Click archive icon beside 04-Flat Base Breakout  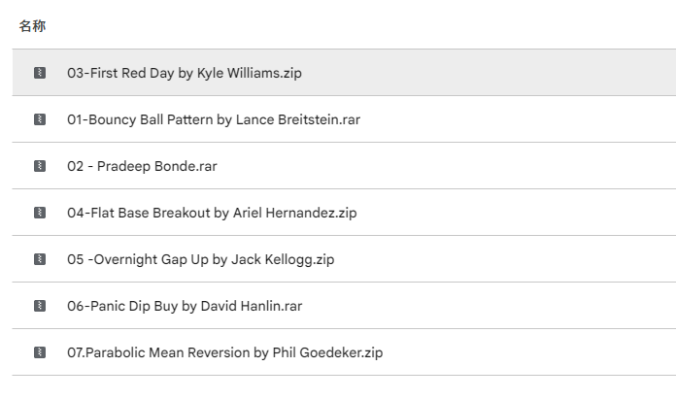(x=40, y=213)
